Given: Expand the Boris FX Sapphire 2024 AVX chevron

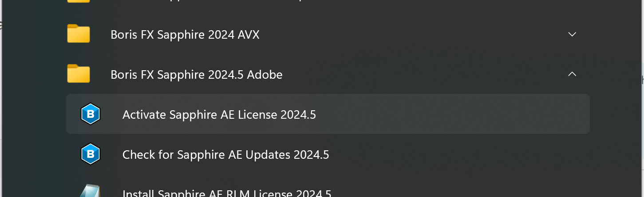Looking at the screenshot, I should pos(572,34).
